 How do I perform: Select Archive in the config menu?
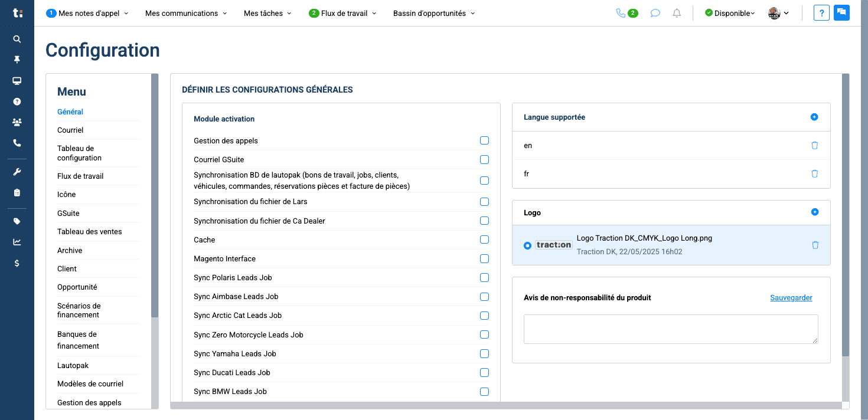(x=70, y=250)
